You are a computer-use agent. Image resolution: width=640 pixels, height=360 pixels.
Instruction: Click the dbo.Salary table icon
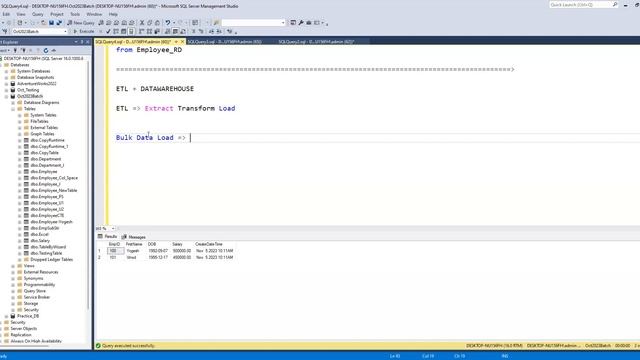pos(26,241)
